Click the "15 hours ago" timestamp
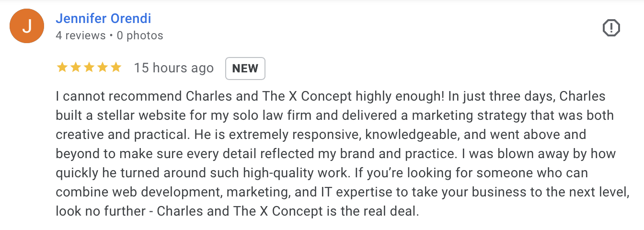The width and height of the screenshot is (644, 230). point(173,68)
